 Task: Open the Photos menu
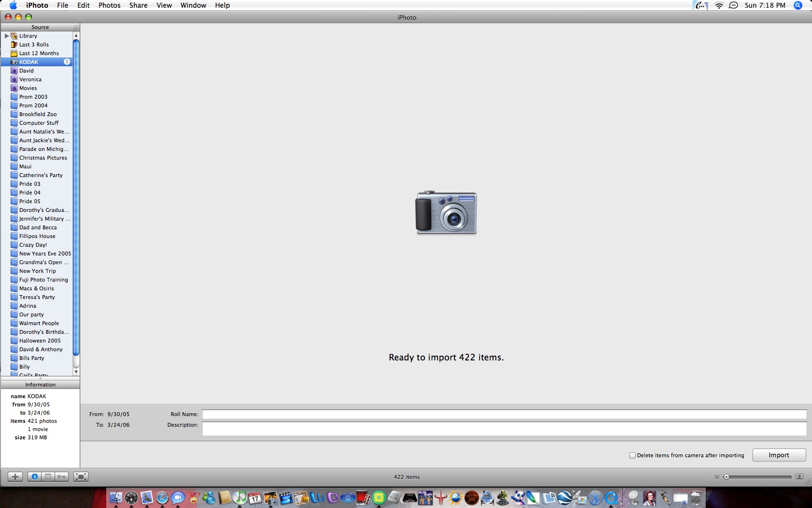click(x=110, y=5)
